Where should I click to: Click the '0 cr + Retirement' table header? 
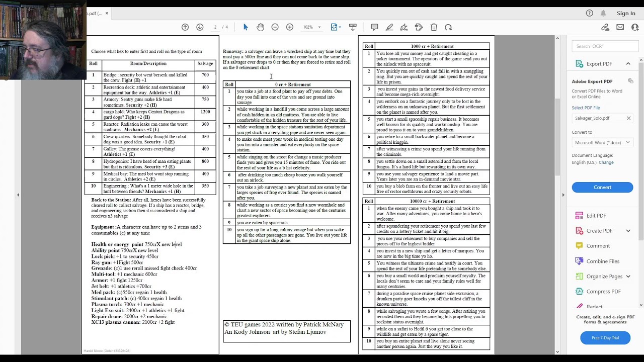[x=293, y=84]
